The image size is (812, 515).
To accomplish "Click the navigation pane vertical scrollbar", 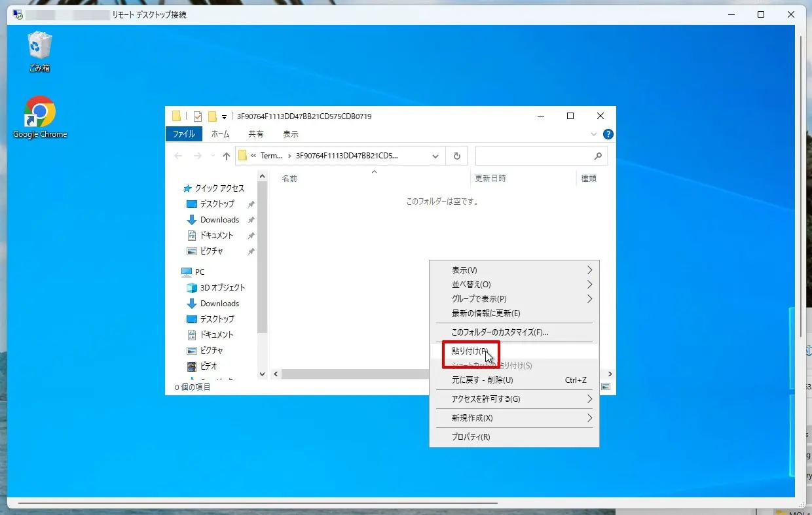I will (262, 262).
